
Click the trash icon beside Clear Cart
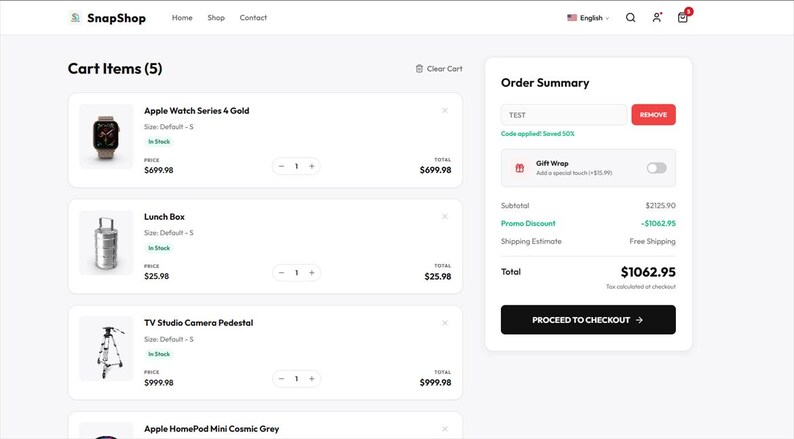419,68
